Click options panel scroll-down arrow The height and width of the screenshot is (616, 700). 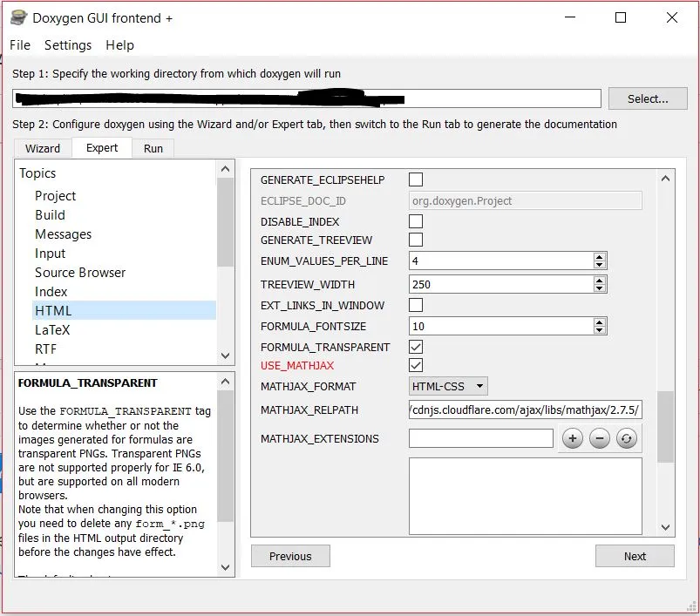(665, 527)
